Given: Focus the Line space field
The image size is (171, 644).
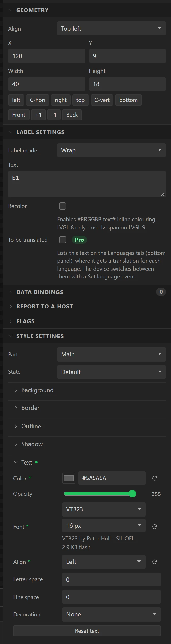Looking at the screenshot, I should [111, 597].
